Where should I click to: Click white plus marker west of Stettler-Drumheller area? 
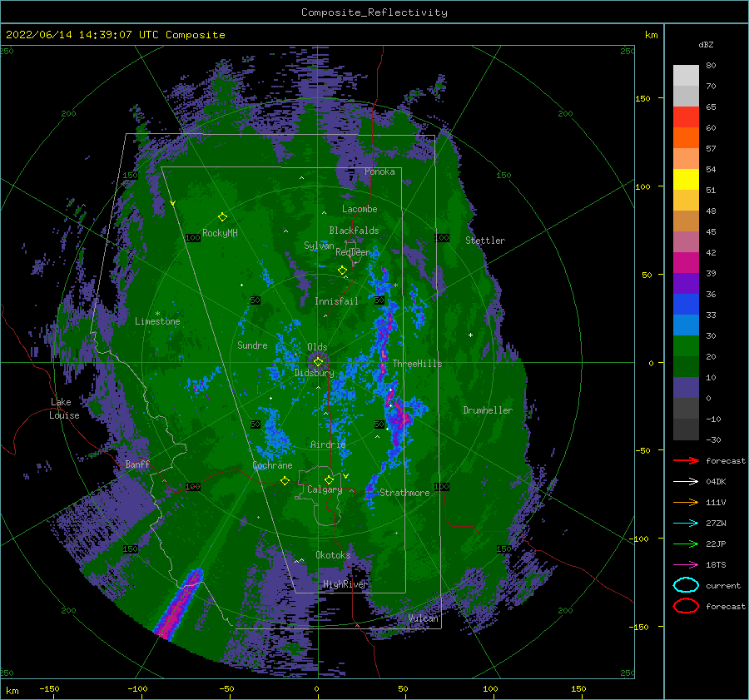470,335
